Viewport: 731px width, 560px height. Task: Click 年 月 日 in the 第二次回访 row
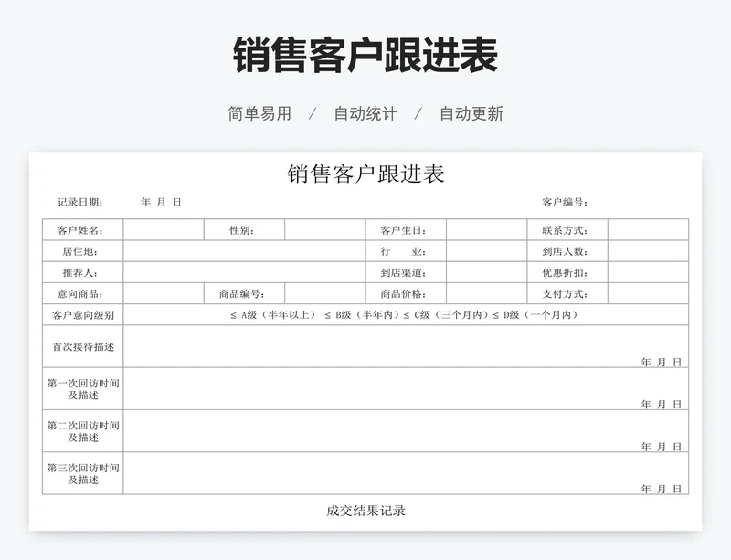pos(661,447)
